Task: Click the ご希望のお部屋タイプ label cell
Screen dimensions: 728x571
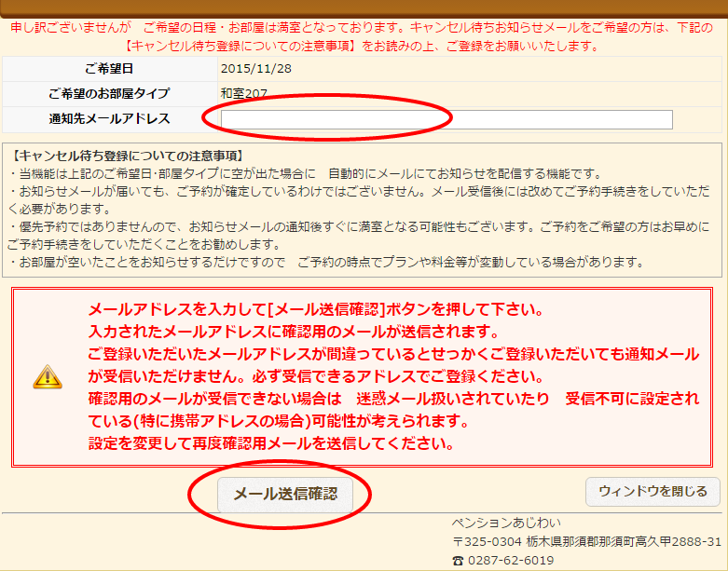Action: point(110,94)
